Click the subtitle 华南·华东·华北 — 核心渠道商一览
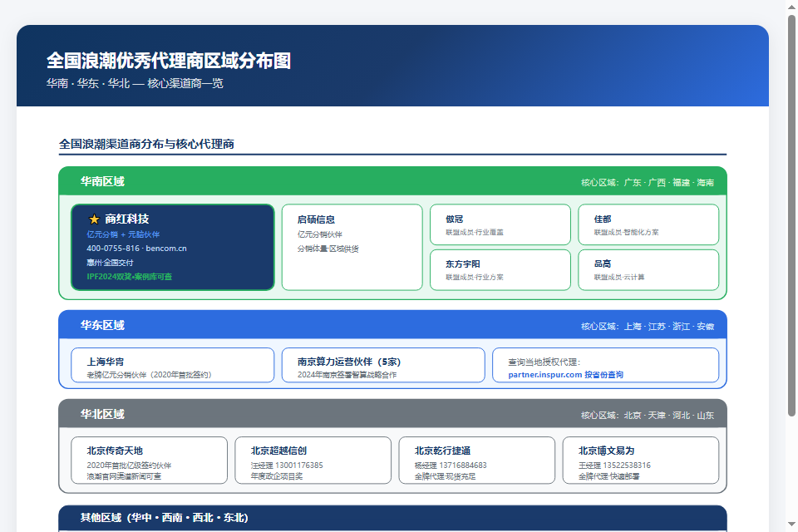 click(135, 83)
